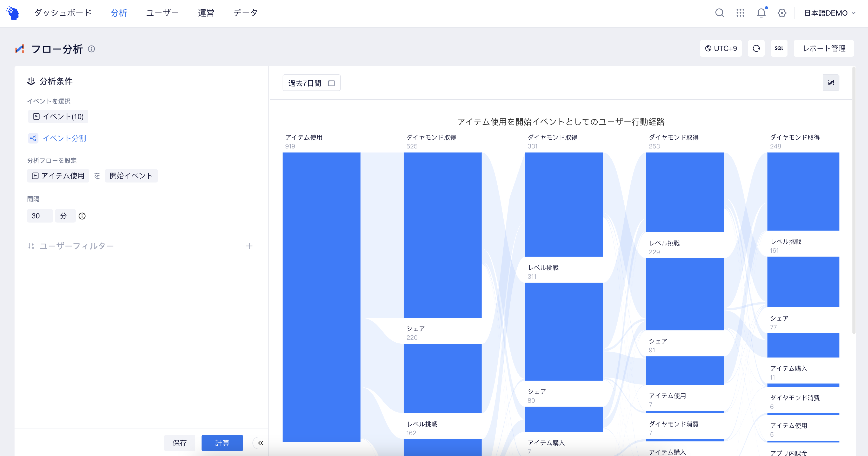Click the アイテム使用 919 starting bar

tap(321, 297)
